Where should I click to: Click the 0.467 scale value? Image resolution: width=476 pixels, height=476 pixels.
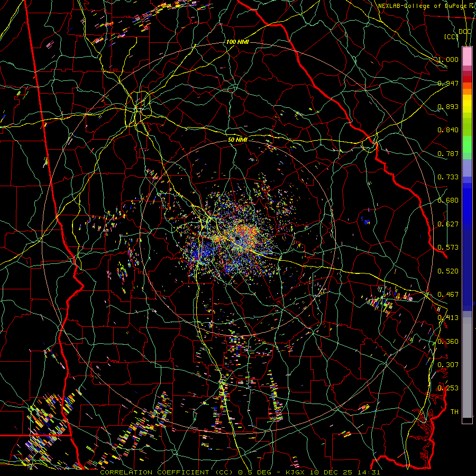pyautogui.click(x=448, y=294)
